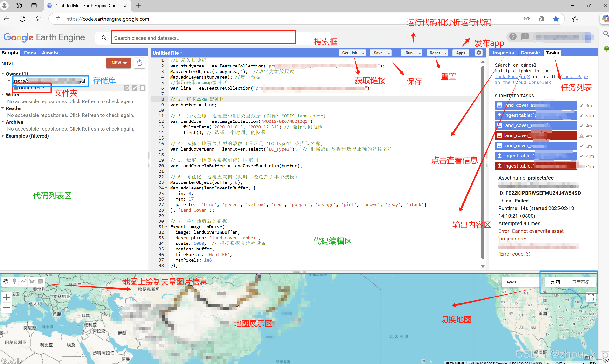Click the refresh repositories icon
This screenshot has height=364, width=609.
tap(139, 63)
